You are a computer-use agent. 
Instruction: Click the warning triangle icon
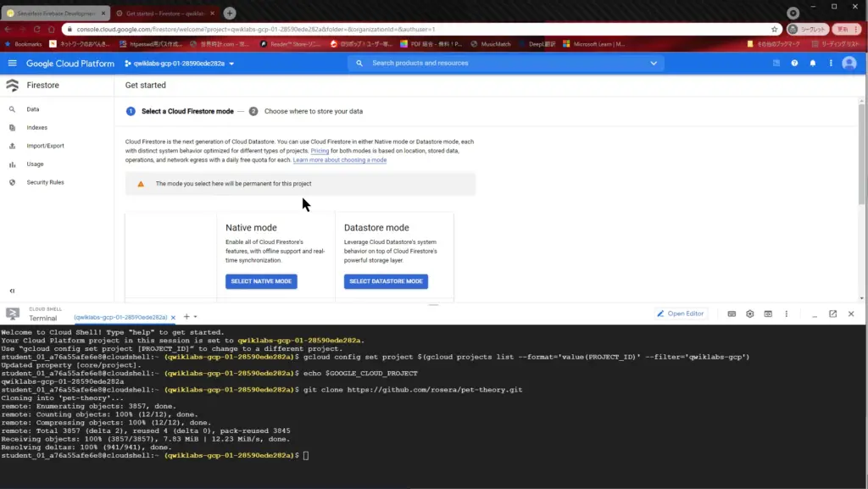coord(141,184)
